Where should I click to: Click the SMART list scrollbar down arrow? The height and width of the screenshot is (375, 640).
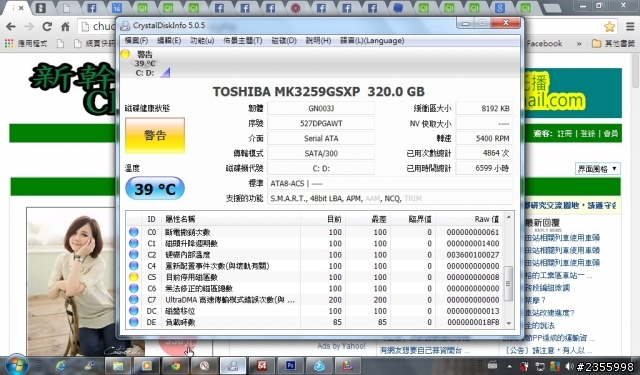509,323
